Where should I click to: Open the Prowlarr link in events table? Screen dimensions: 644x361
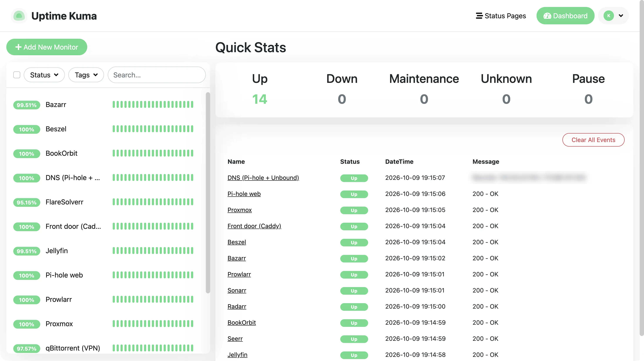click(x=239, y=274)
